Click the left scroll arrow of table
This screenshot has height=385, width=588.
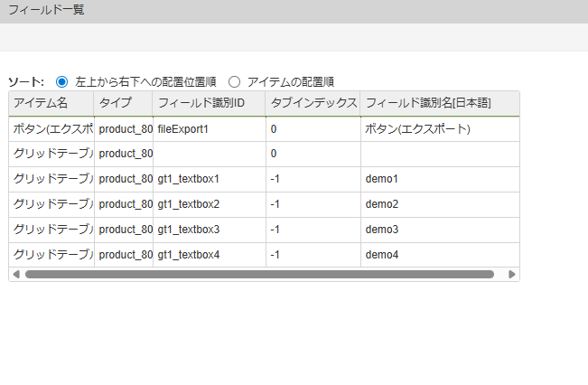coord(16,274)
